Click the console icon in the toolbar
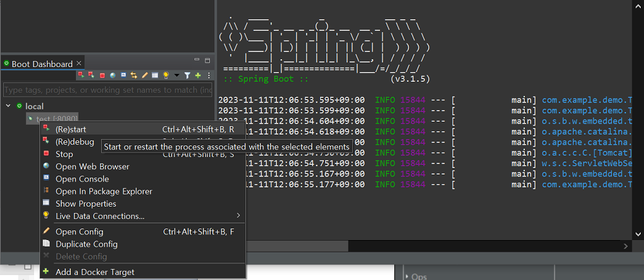The image size is (644, 280). pos(123,75)
